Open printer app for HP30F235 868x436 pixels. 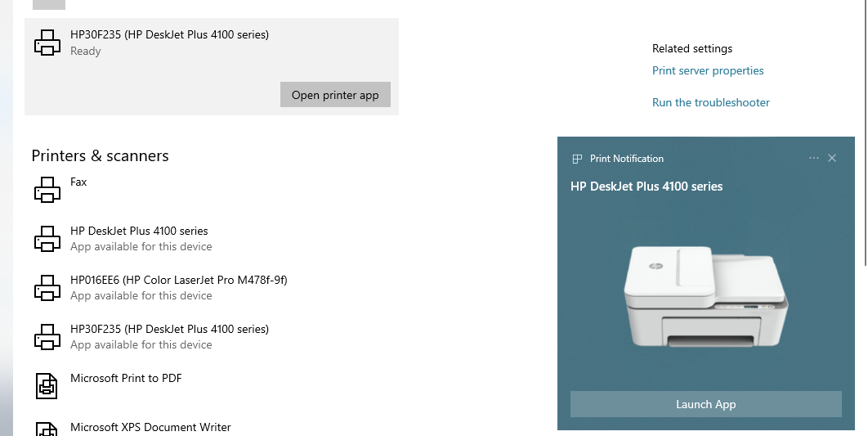click(x=335, y=95)
